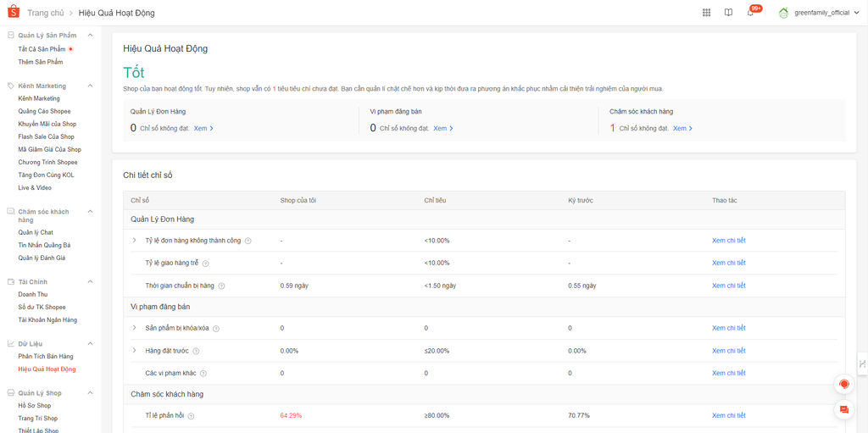Click Xem link under Quản Lý Đơn Hàng summary

click(x=203, y=129)
